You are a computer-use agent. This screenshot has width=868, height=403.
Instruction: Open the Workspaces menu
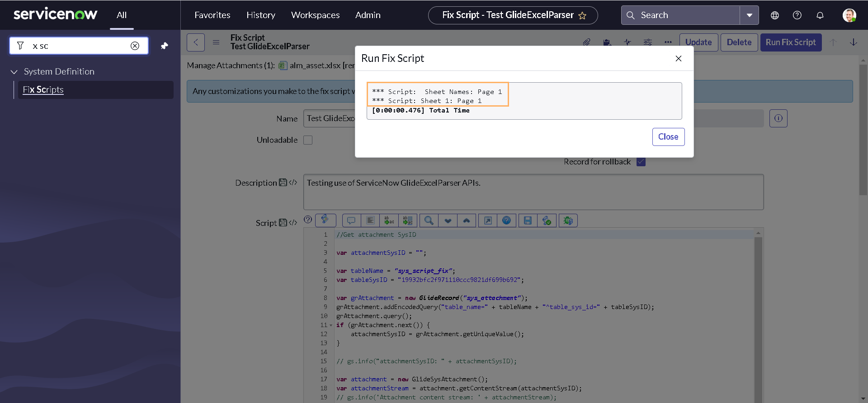click(x=315, y=15)
